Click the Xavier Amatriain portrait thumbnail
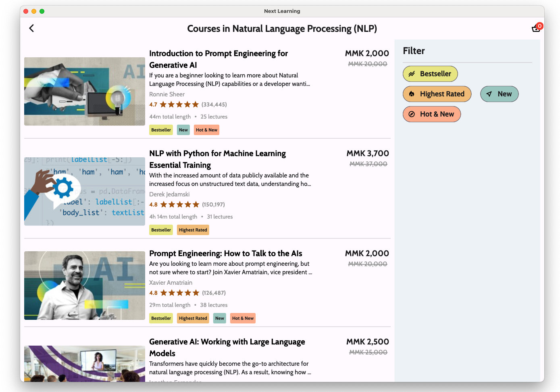 coord(85,286)
